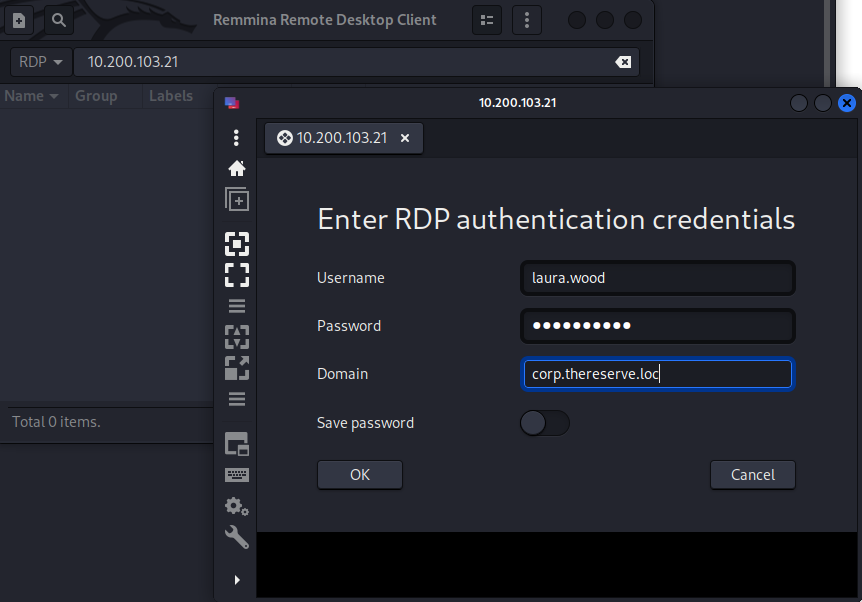Toggle the list view icon in Remmina
The height and width of the screenshot is (602, 862).
click(x=487, y=20)
